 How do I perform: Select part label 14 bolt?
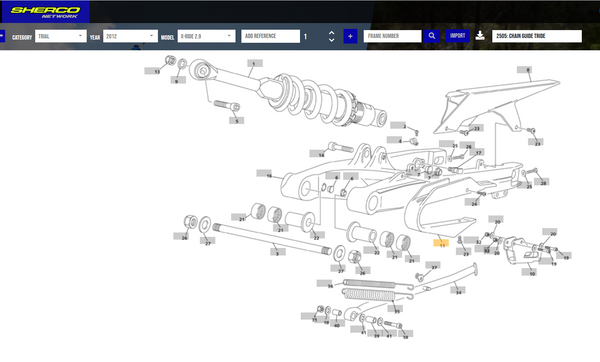click(317, 154)
